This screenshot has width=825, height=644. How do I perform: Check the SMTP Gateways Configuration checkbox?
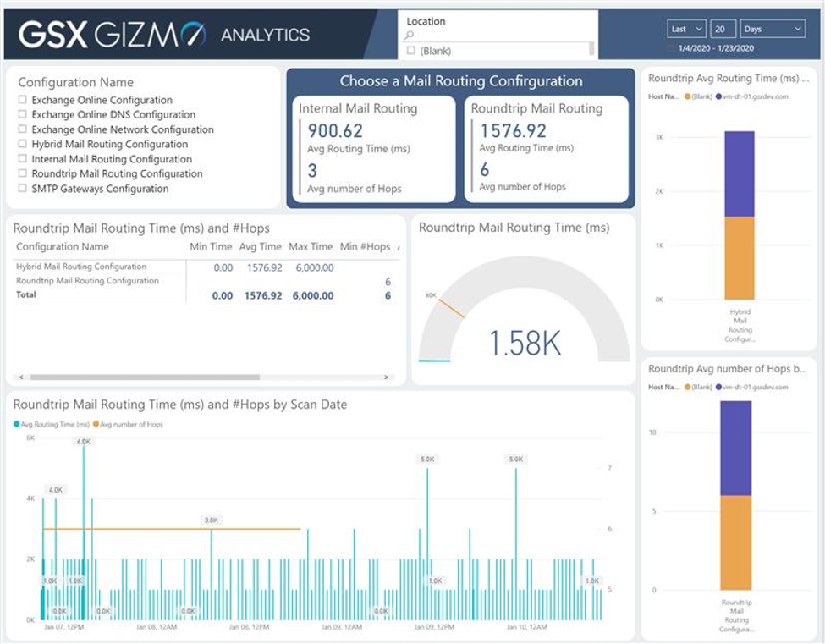point(21,189)
